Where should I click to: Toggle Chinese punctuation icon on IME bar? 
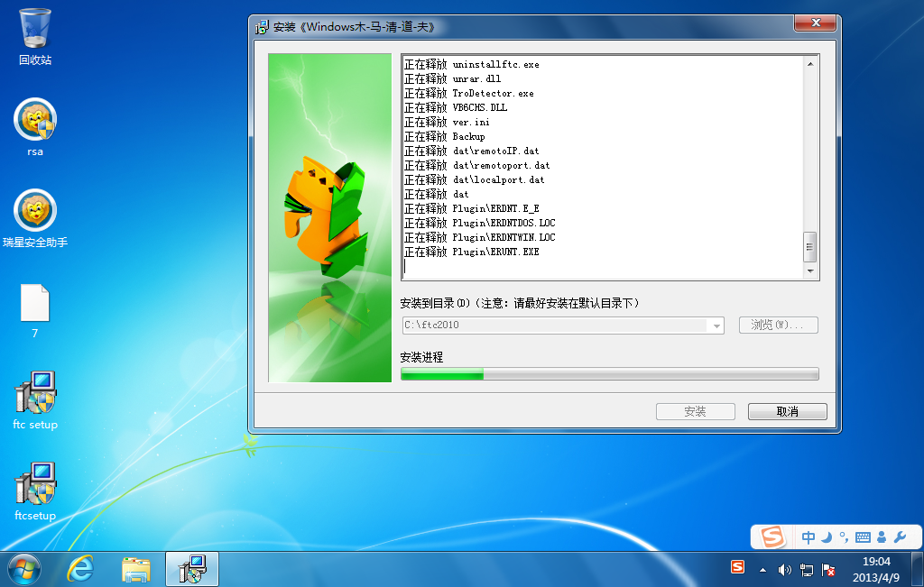844,537
